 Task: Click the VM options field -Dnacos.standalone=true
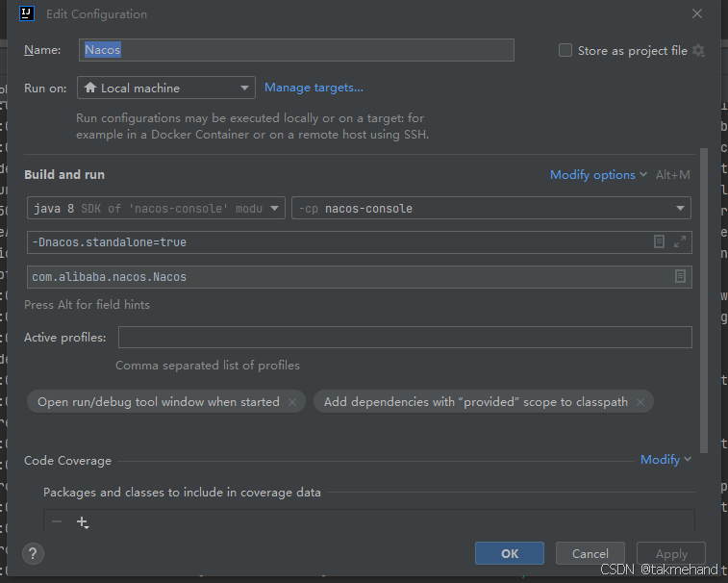click(360, 242)
